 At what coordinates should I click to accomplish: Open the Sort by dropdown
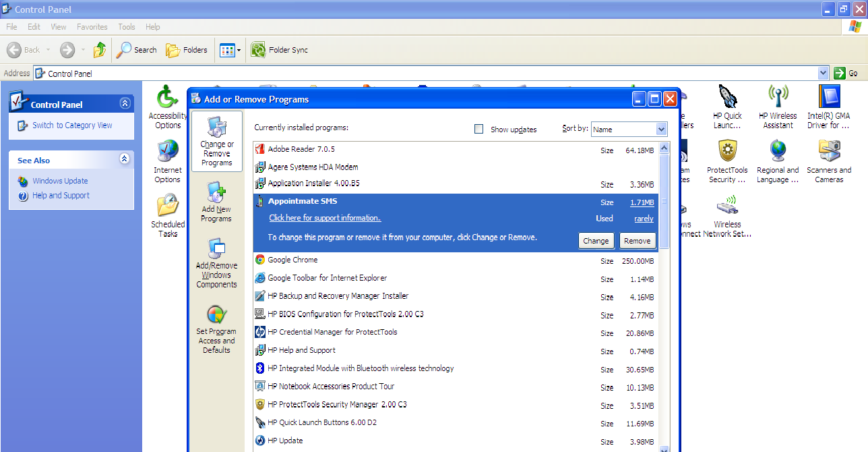coord(661,129)
